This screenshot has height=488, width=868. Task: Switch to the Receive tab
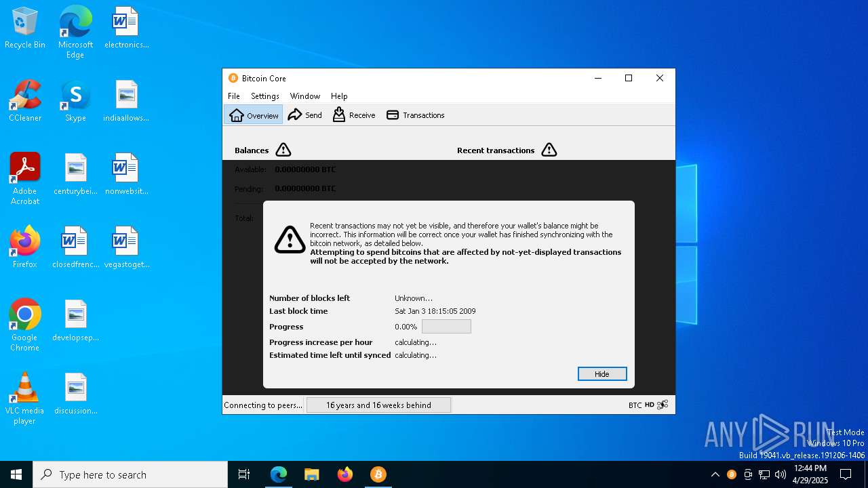354,115
